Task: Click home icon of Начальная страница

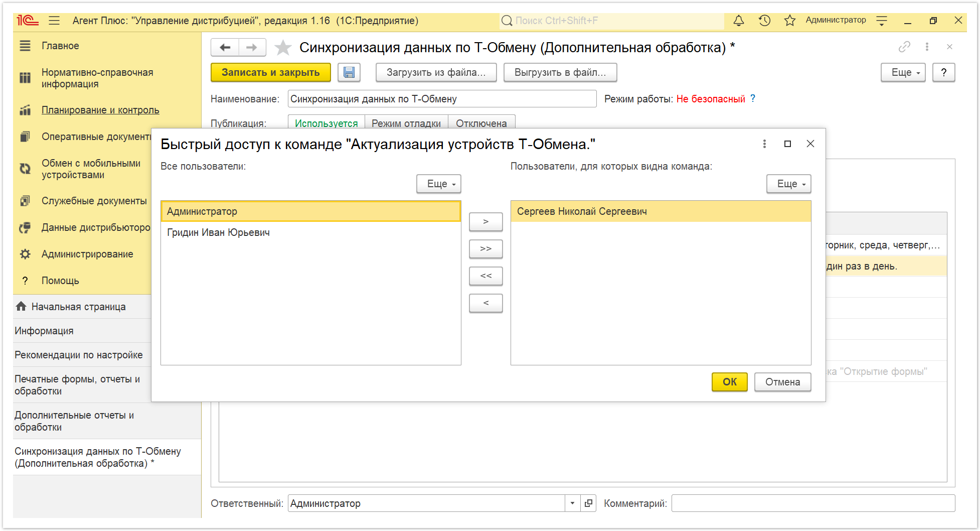Action: [21, 306]
